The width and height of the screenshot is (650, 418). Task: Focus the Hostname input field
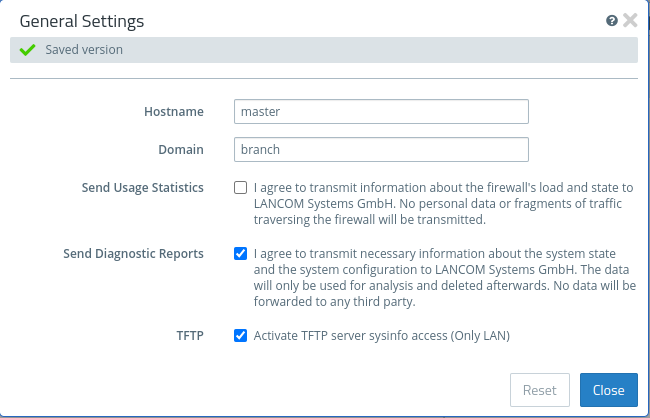[380, 112]
